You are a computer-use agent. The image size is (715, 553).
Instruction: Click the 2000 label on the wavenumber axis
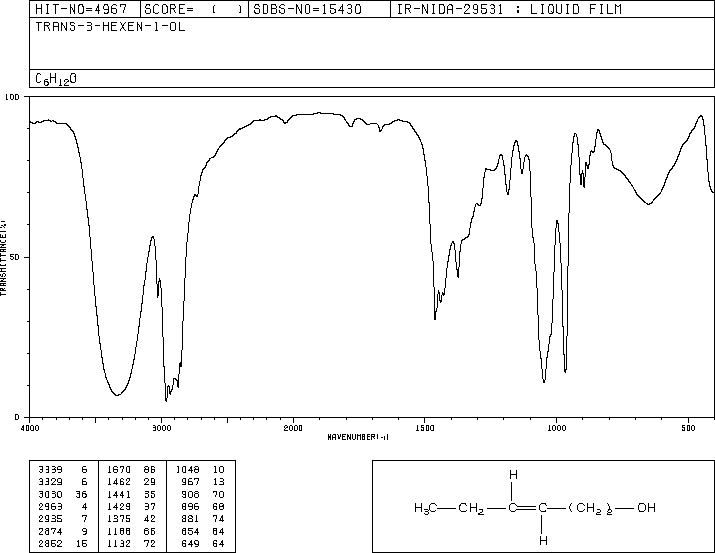coord(293,428)
